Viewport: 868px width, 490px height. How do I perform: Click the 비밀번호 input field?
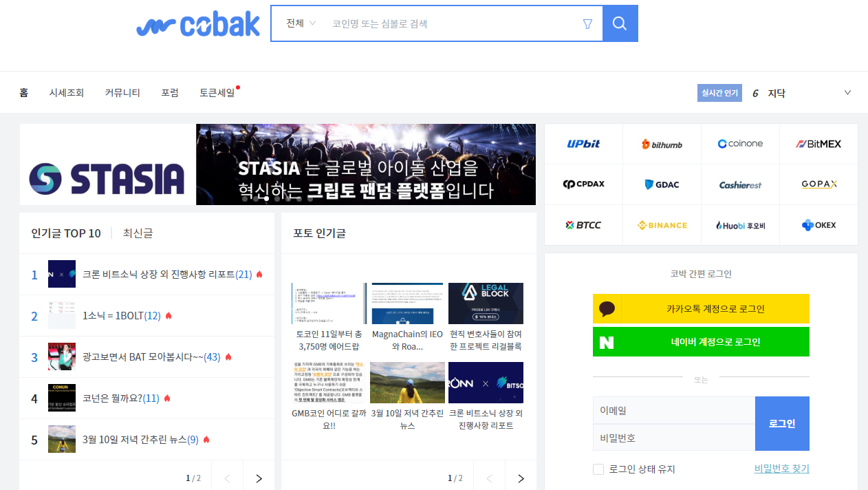[x=674, y=438]
